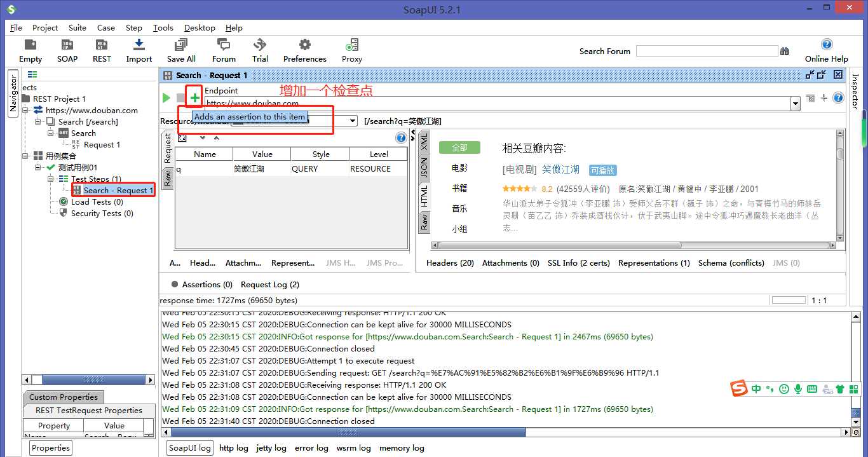Image resolution: width=868 pixels, height=457 pixels.
Task: Switch response view to JSON tab
Action: [424, 168]
